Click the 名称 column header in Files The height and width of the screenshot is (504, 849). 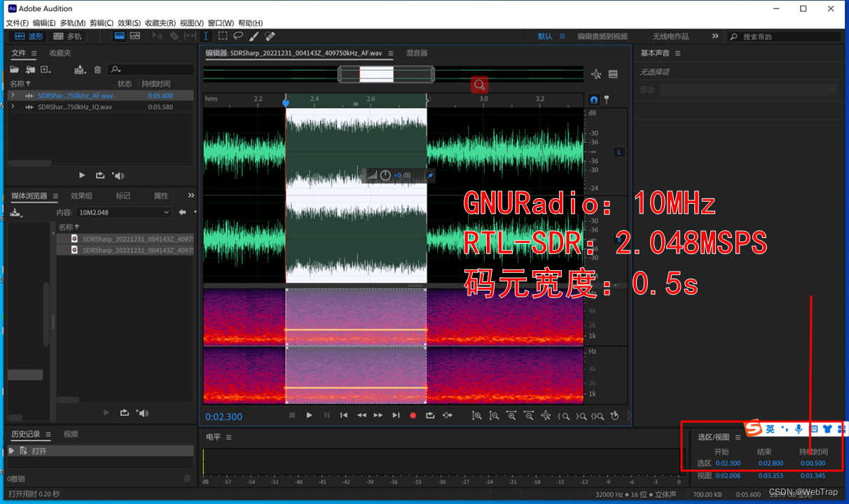pos(20,84)
